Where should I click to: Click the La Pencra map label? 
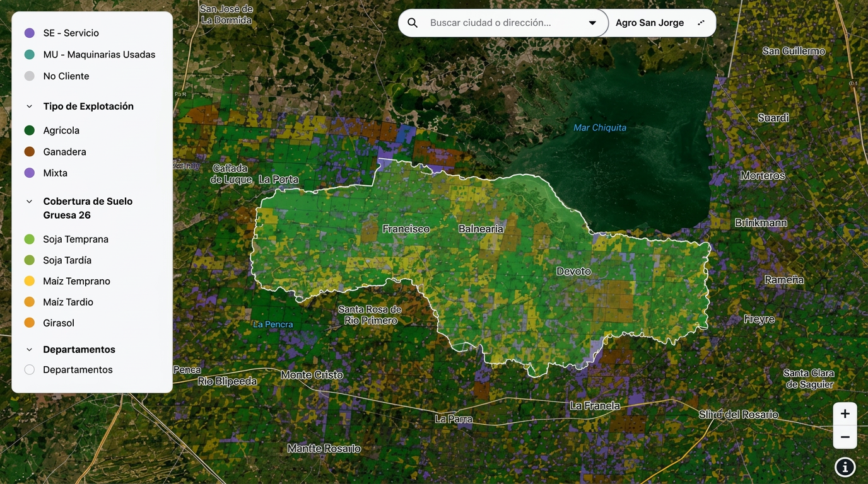[x=273, y=325]
